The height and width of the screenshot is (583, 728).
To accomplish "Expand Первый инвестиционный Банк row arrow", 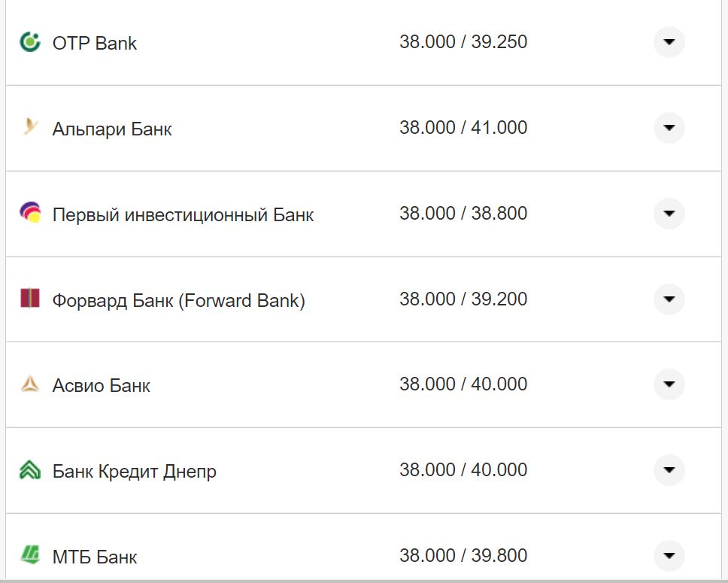I will click(669, 214).
